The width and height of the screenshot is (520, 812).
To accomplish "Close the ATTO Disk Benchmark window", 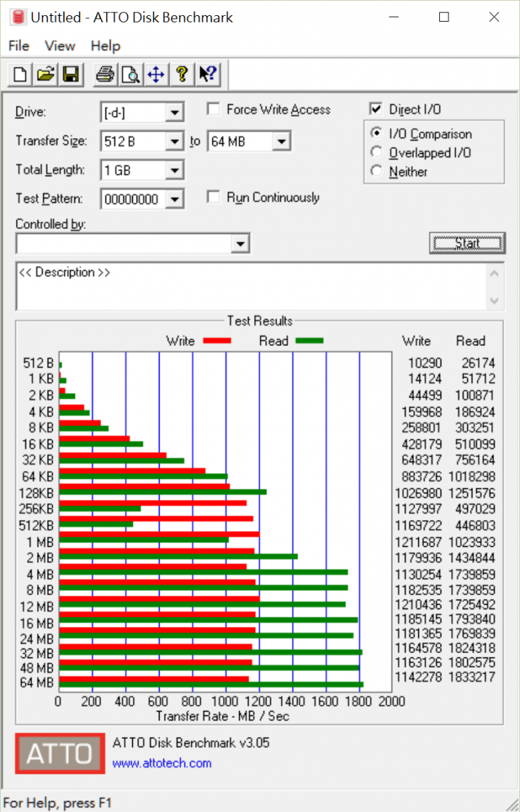I will 494,17.
